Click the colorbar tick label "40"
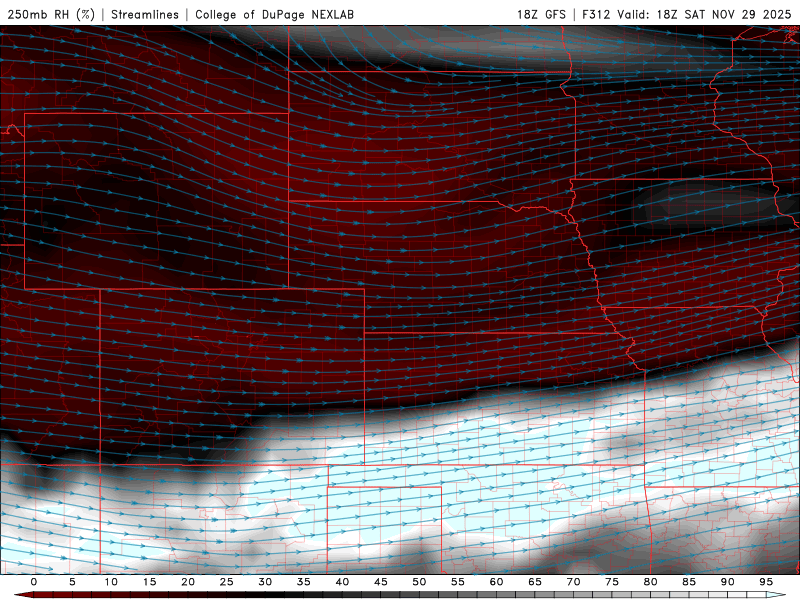The height and width of the screenshot is (600, 800). click(342, 582)
